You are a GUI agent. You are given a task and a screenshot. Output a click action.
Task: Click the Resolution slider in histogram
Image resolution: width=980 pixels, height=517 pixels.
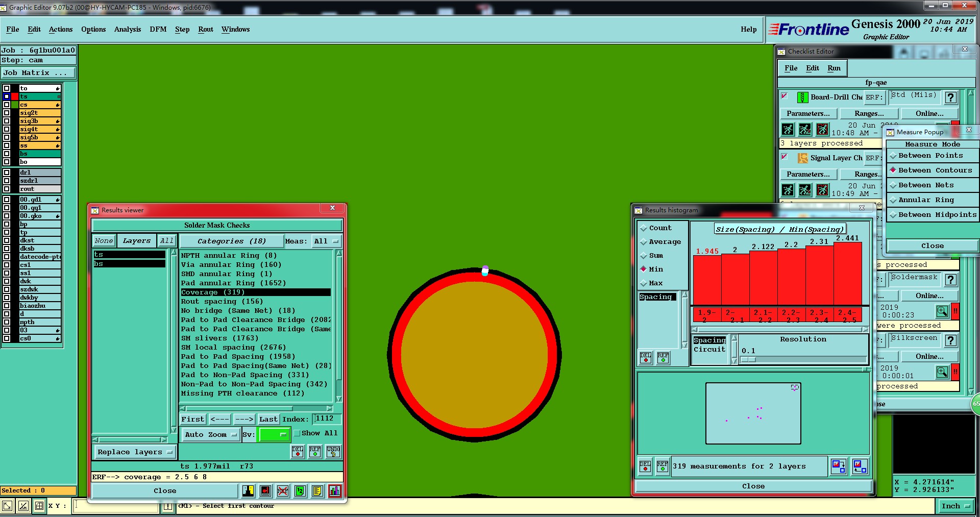(803, 360)
